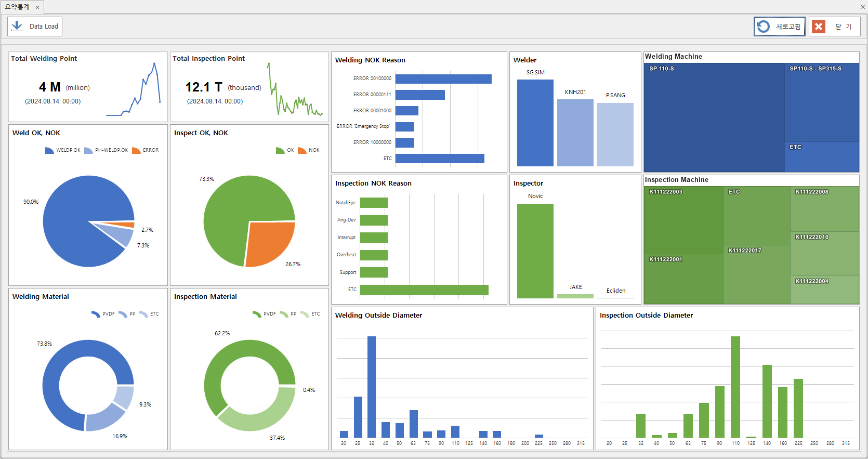Image resolution: width=868 pixels, height=459 pixels.
Task: Select the SP 110-S tile in Welding Machine
Action: (714, 118)
